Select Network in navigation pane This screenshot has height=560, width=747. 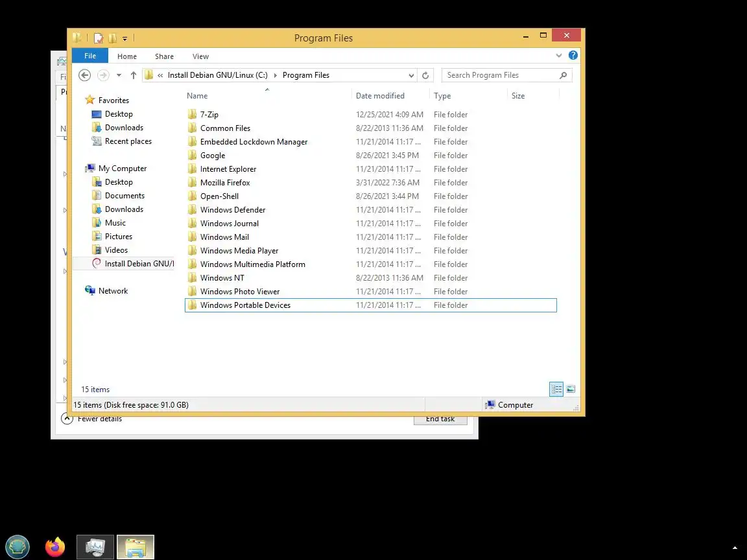(113, 291)
